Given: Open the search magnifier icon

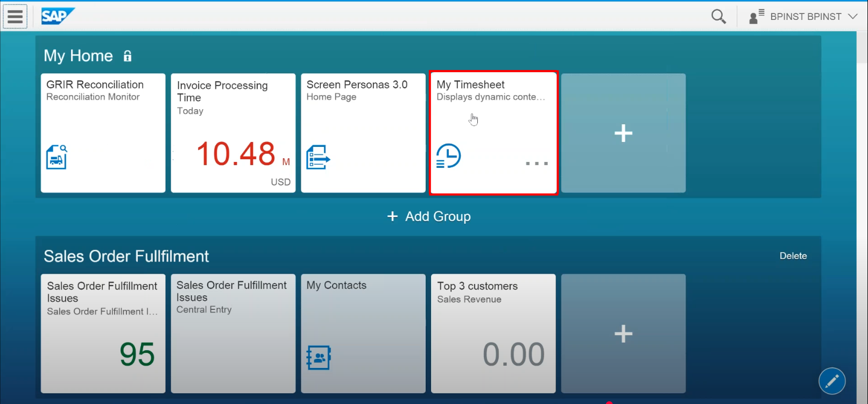Looking at the screenshot, I should 718,17.
